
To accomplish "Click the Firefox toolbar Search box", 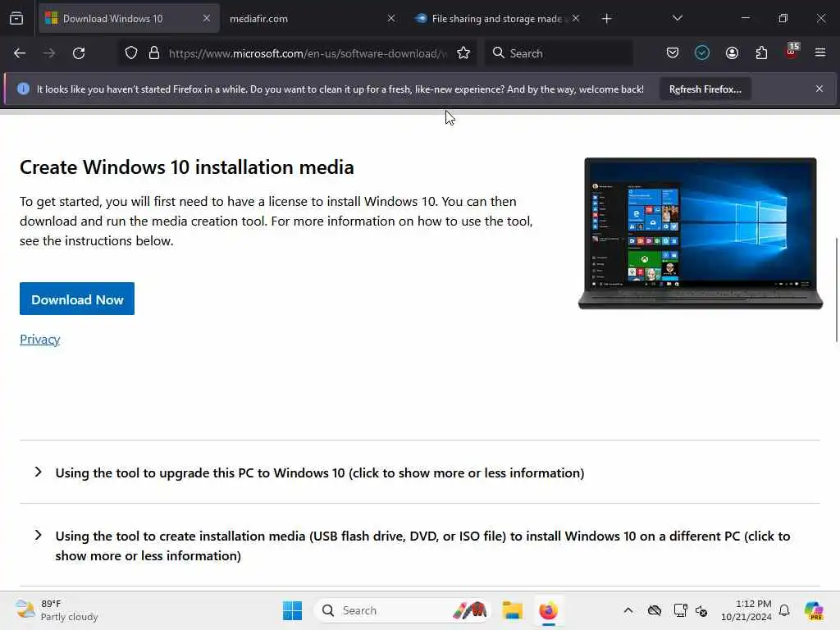I will [x=559, y=53].
